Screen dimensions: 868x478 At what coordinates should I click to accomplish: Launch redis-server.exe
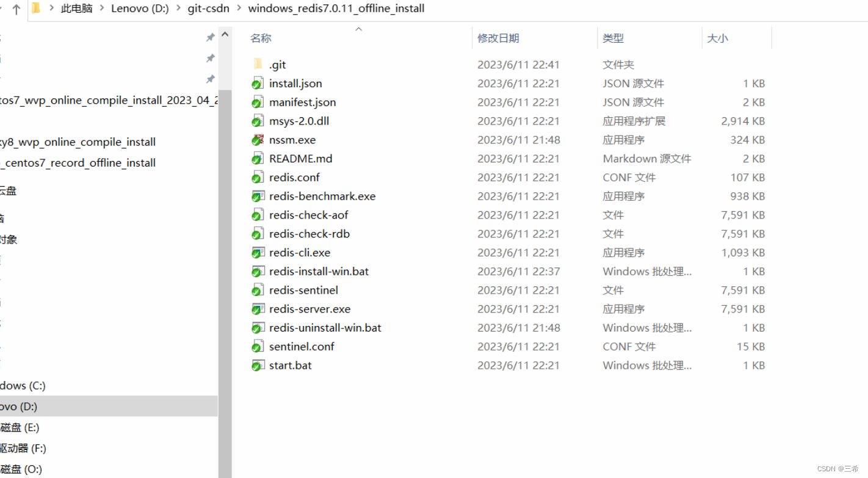pyautogui.click(x=310, y=309)
